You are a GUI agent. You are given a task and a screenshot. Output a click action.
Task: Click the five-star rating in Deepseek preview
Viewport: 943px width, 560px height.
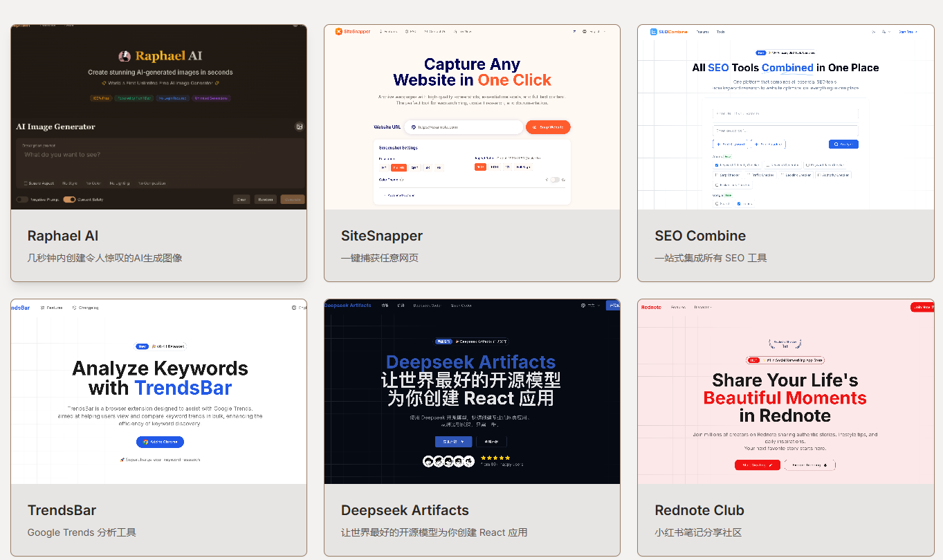tap(495, 458)
